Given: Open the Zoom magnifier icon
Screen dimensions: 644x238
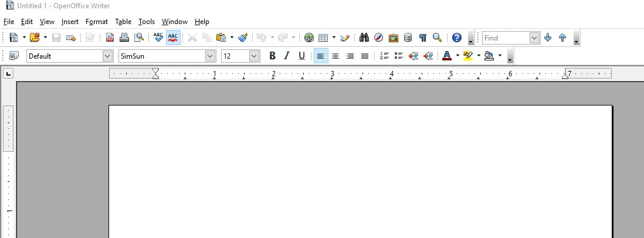Looking at the screenshot, I should pyautogui.click(x=438, y=38).
